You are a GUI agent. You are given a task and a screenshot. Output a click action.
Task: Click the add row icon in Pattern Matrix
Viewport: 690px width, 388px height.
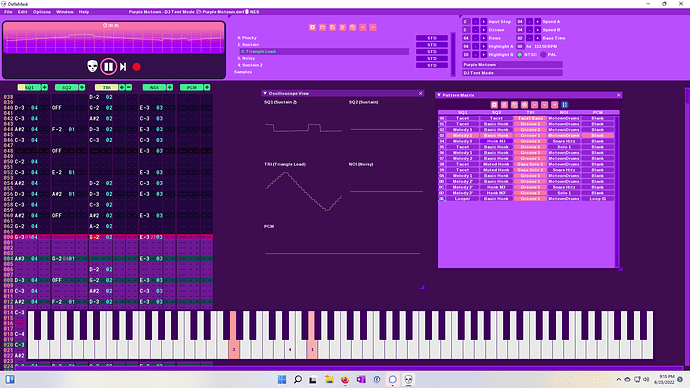coord(494,105)
